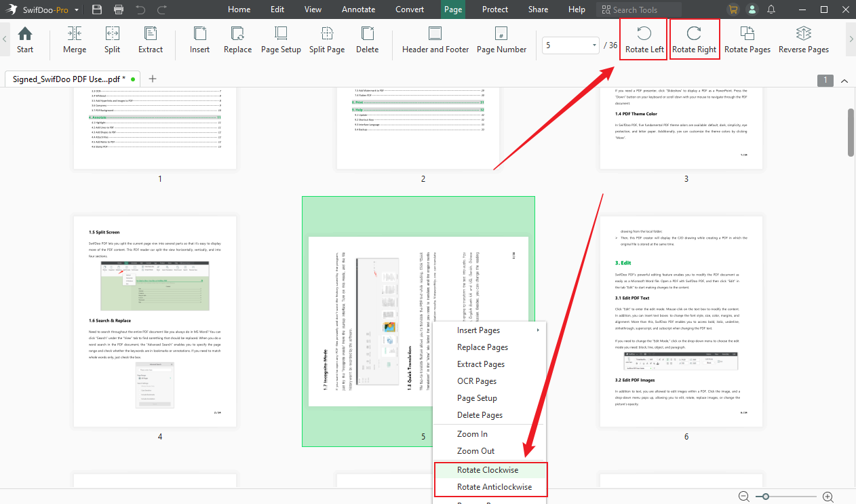Select the Page Number tool

pos(501,41)
